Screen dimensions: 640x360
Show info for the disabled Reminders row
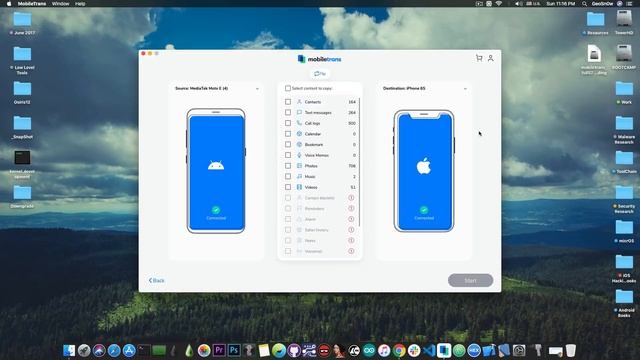351,209
